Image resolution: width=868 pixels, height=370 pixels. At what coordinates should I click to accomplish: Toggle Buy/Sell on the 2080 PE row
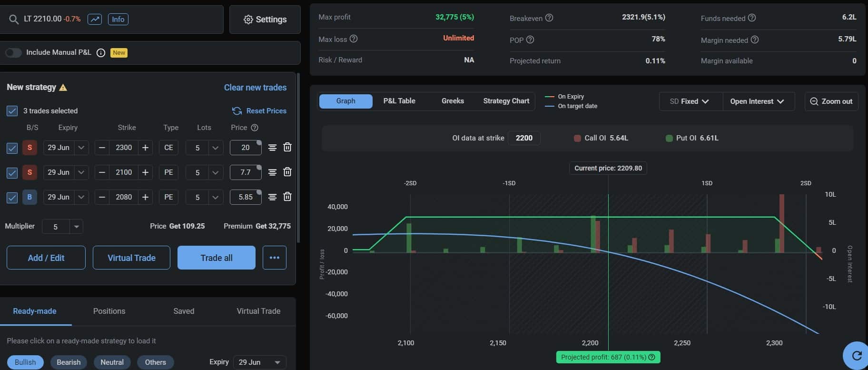point(30,197)
